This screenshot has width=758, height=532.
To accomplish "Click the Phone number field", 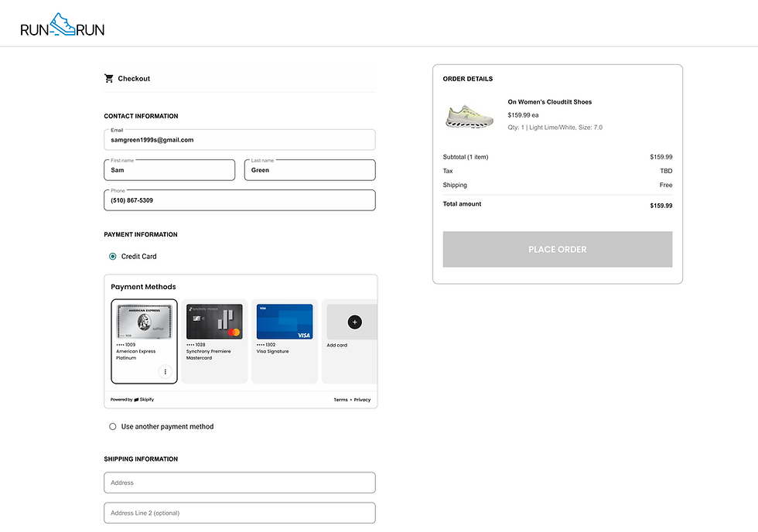I will point(240,200).
